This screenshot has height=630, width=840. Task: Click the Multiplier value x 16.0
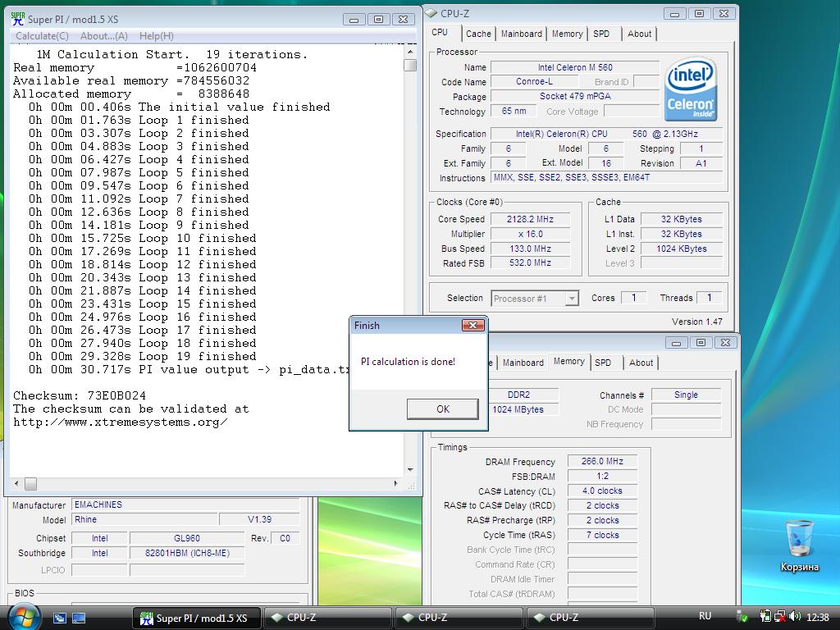(x=530, y=234)
